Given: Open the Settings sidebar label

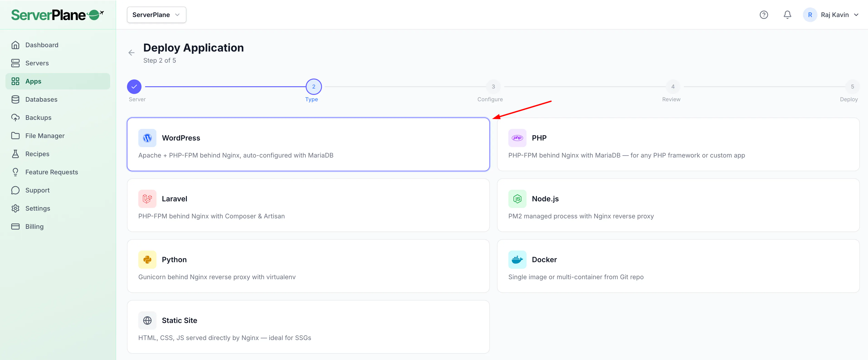Looking at the screenshot, I should [38, 209].
